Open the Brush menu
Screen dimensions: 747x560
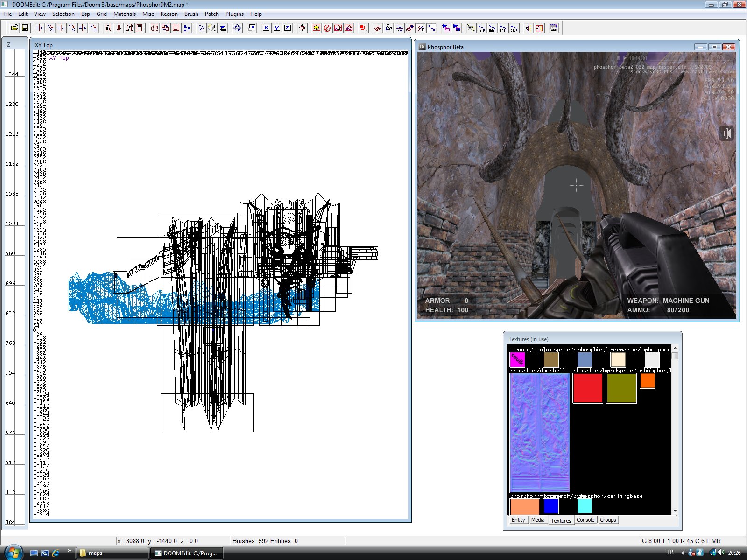click(x=191, y=14)
